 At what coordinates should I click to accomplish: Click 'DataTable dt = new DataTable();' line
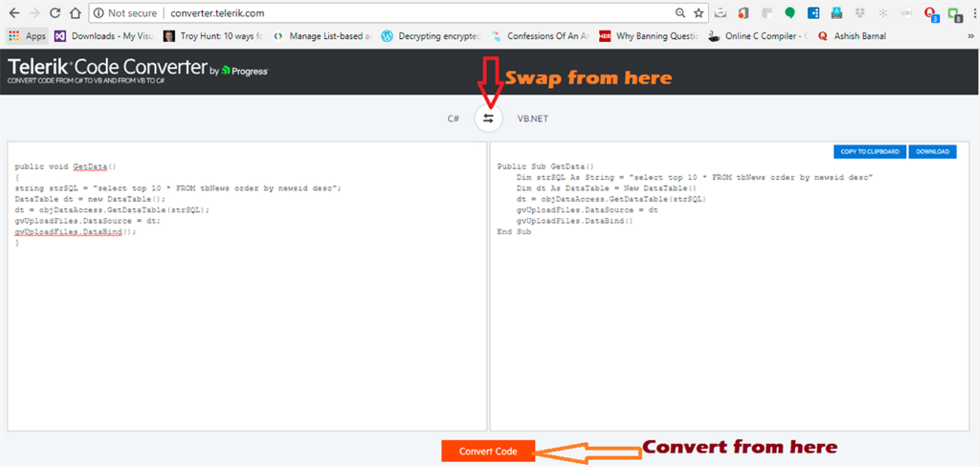pyautogui.click(x=90, y=199)
